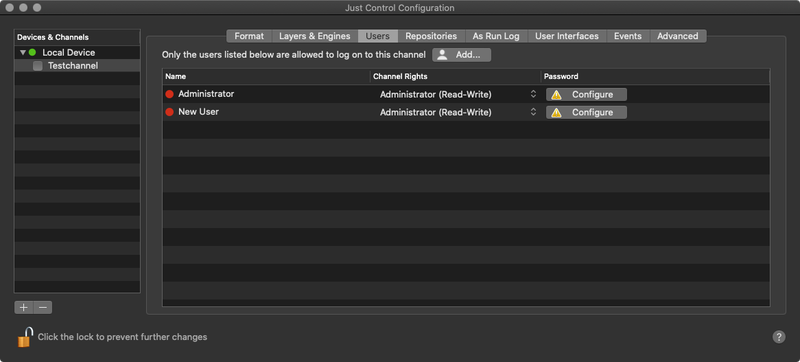
Task: Select the Users tab
Action: 378,36
